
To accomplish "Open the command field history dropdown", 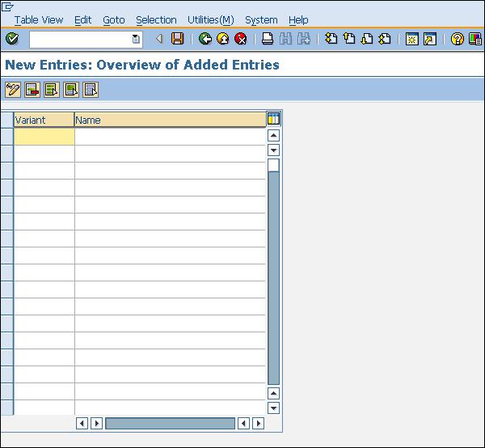I will (x=136, y=39).
